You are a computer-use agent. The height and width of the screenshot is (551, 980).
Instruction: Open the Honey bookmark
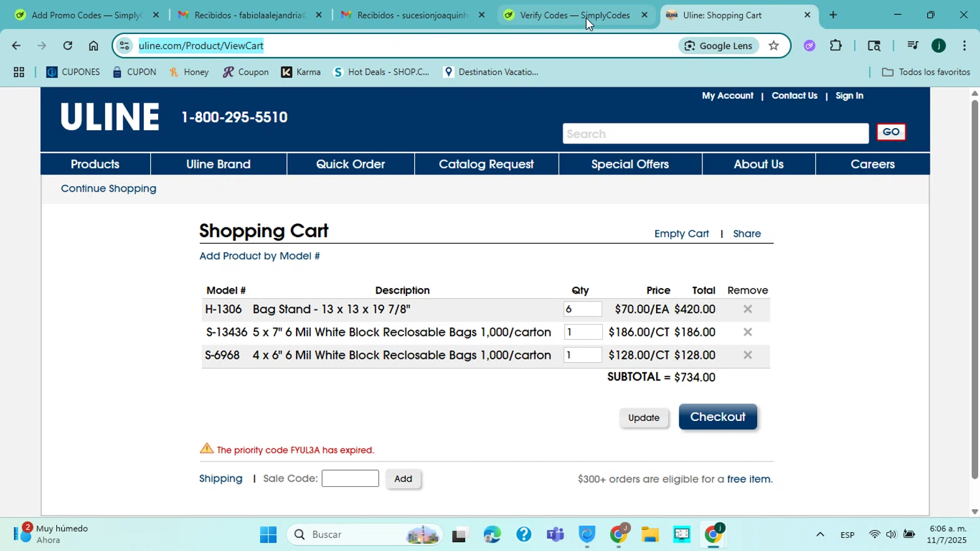(189, 72)
